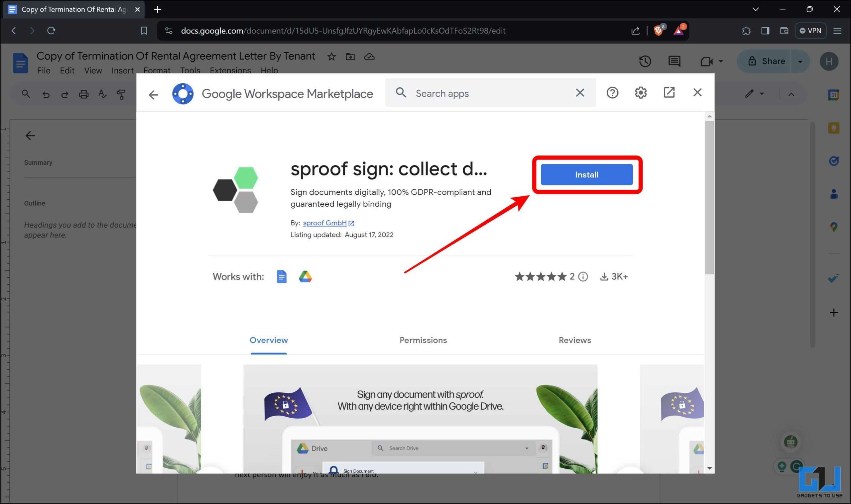
Task: Search the Docs menus
Action: 26,94
